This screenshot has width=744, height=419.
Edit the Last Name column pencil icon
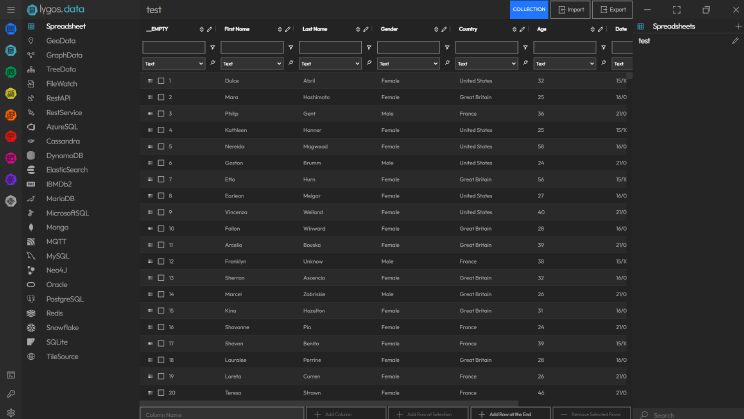point(366,29)
